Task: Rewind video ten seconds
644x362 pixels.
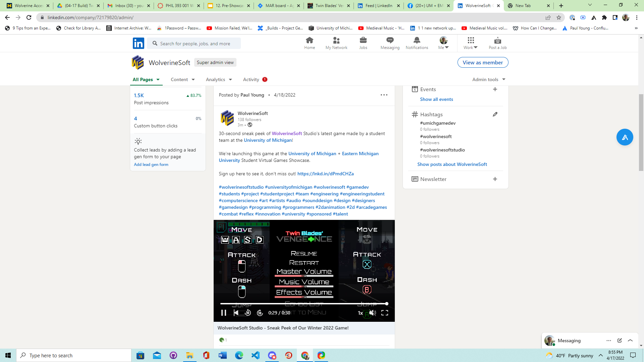Action: 248,313
